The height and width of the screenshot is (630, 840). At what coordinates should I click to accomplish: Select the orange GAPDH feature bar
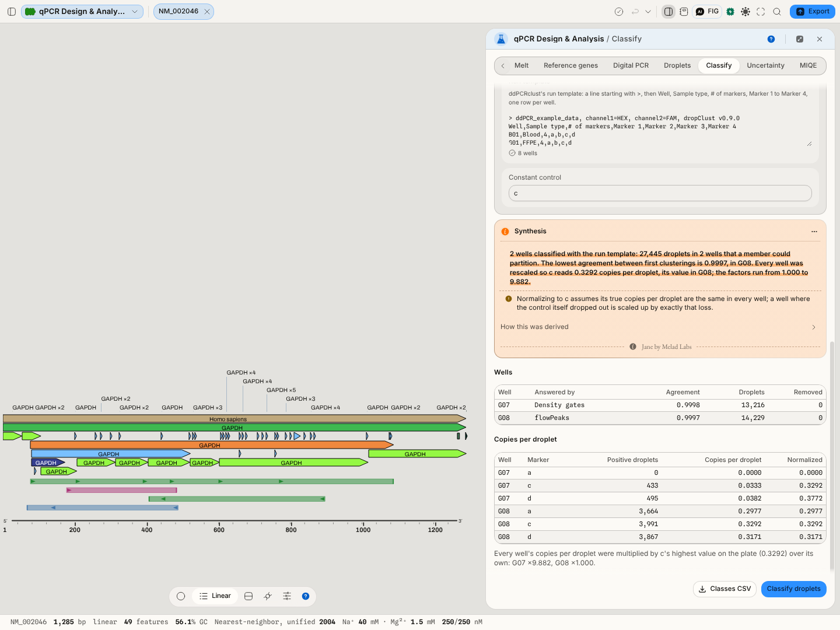coord(212,445)
